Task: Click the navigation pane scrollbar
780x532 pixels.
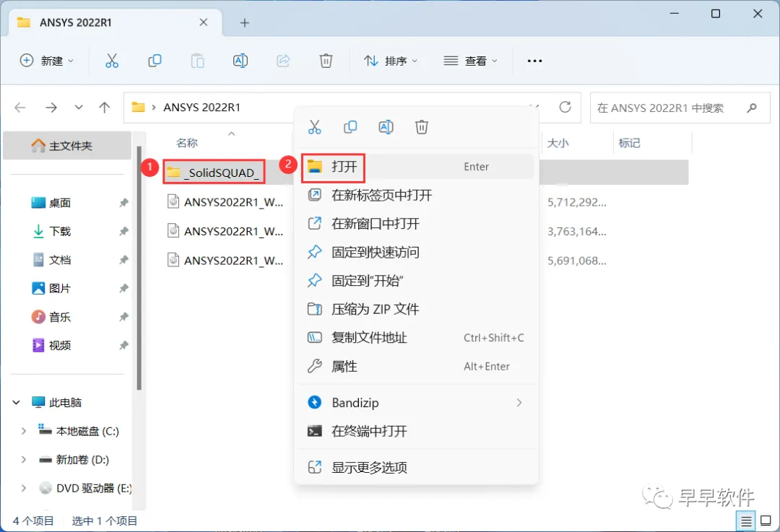Action: (139, 269)
